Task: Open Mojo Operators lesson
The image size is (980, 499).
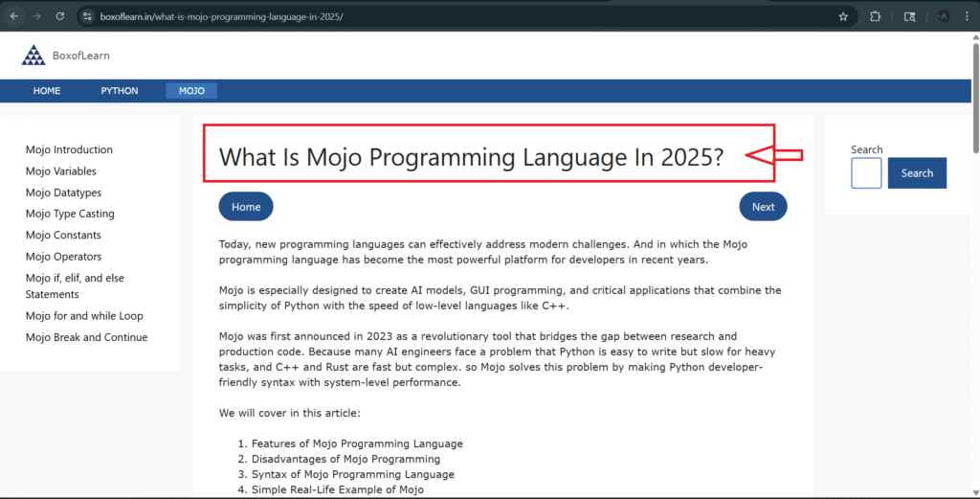Action: click(63, 257)
